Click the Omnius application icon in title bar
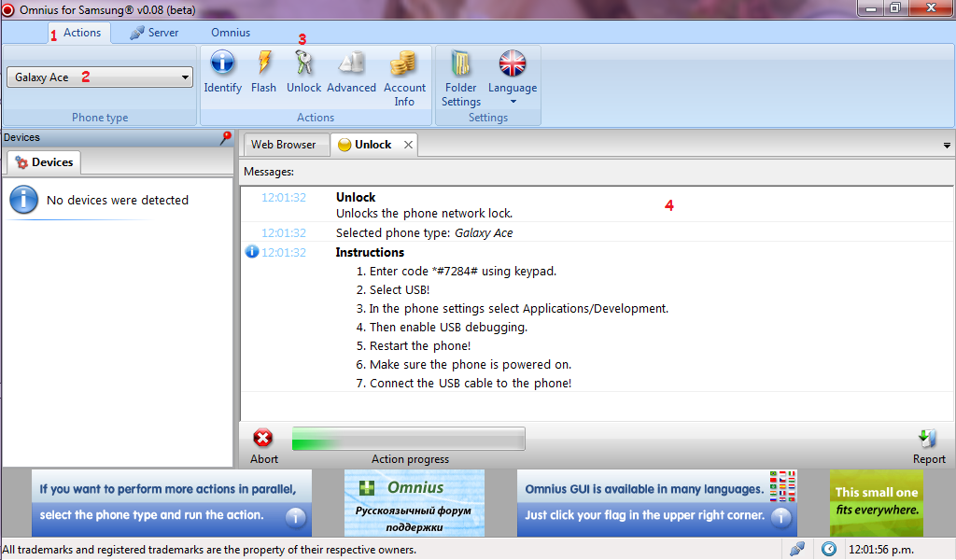 click(7, 9)
